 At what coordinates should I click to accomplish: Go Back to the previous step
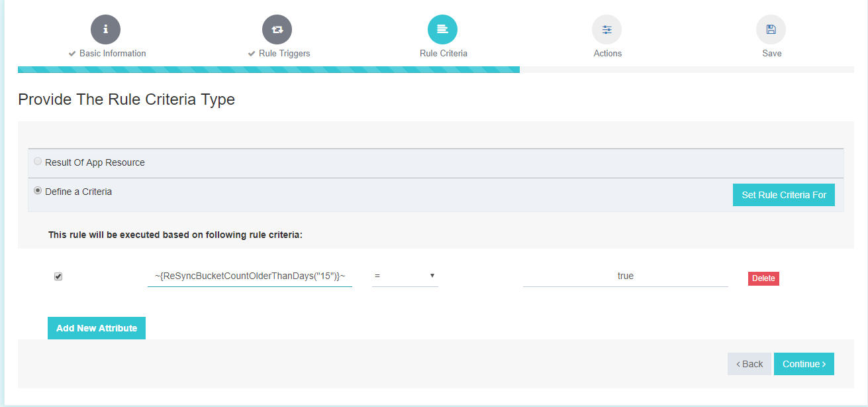(749, 364)
